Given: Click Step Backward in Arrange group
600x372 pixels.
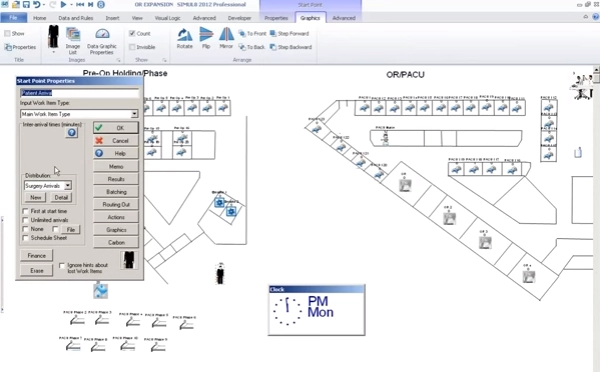Looking at the screenshot, I should [291, 47].
